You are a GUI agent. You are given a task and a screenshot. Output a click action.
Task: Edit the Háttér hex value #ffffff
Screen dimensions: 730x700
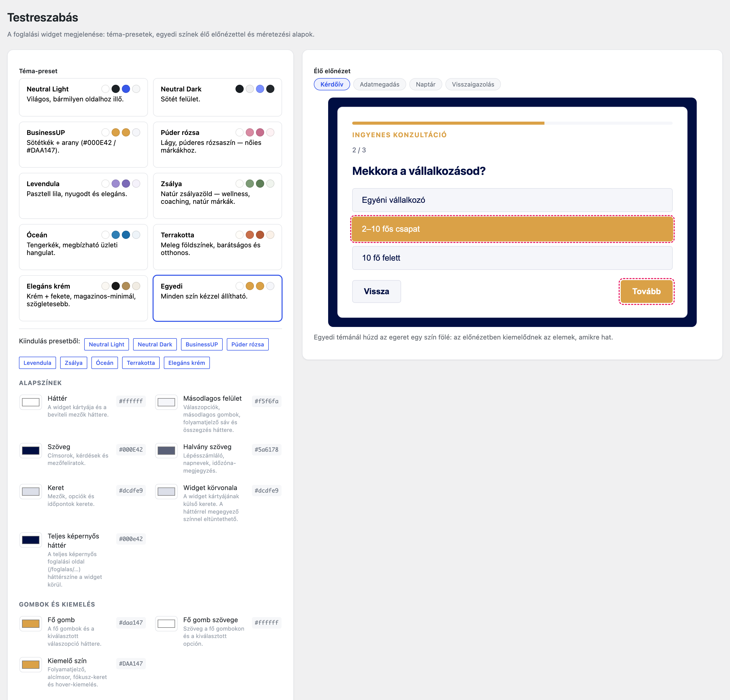click(131, 401)
